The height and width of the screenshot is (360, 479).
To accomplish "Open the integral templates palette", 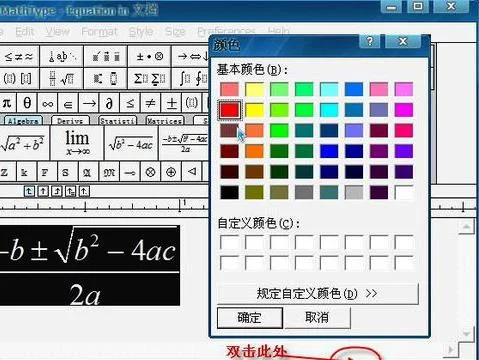I will (x=191, y=79).
